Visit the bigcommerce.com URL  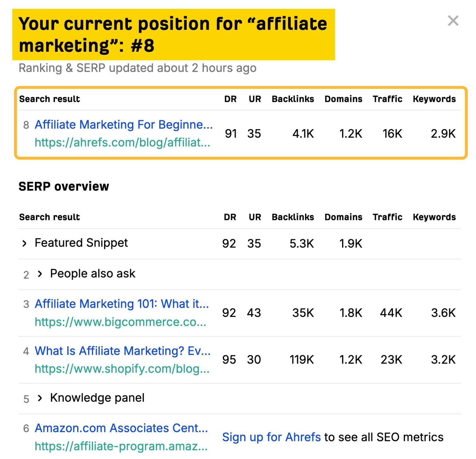121,322
